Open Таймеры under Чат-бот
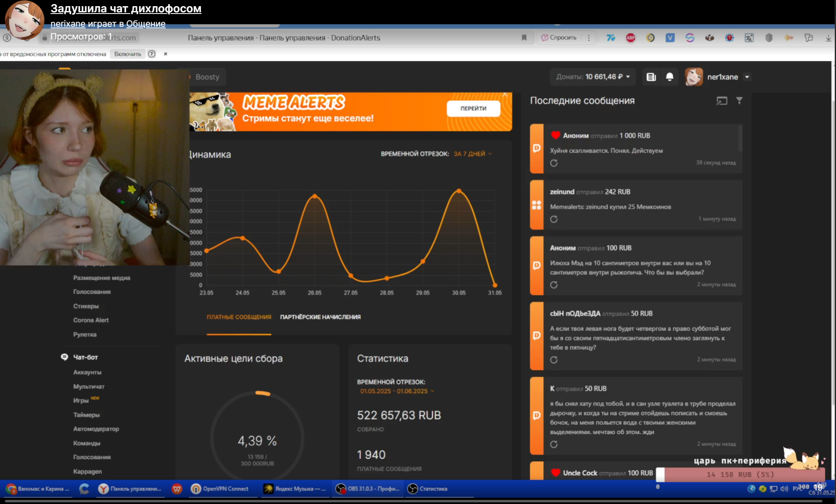836x504 pixels. tap(86, 415)
